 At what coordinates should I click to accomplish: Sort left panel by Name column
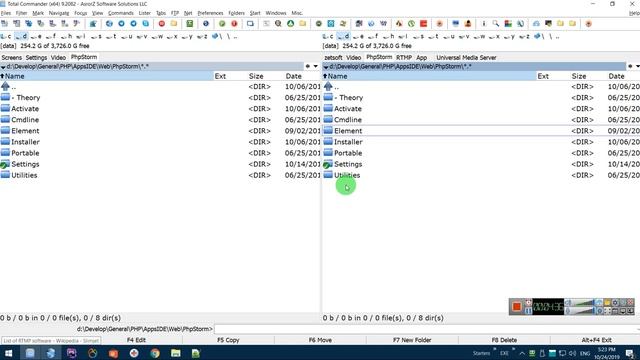[x=107, y=76]
